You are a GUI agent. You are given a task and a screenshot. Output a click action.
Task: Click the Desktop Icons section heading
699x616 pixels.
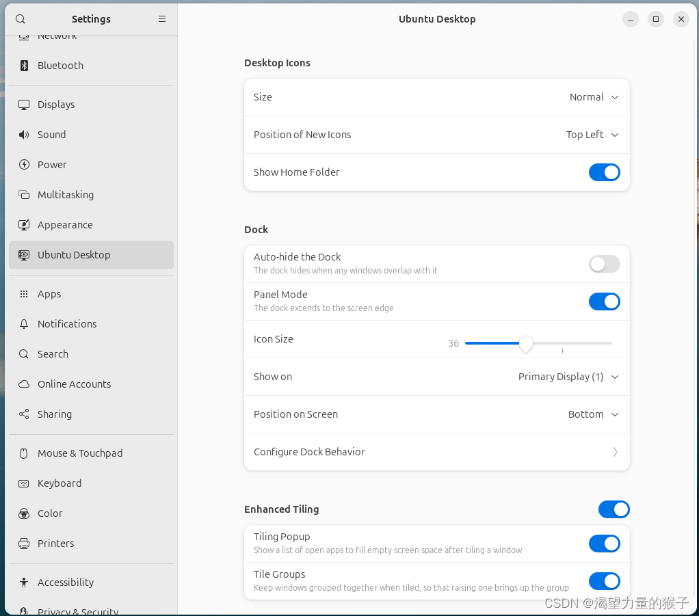click(277, 63)
